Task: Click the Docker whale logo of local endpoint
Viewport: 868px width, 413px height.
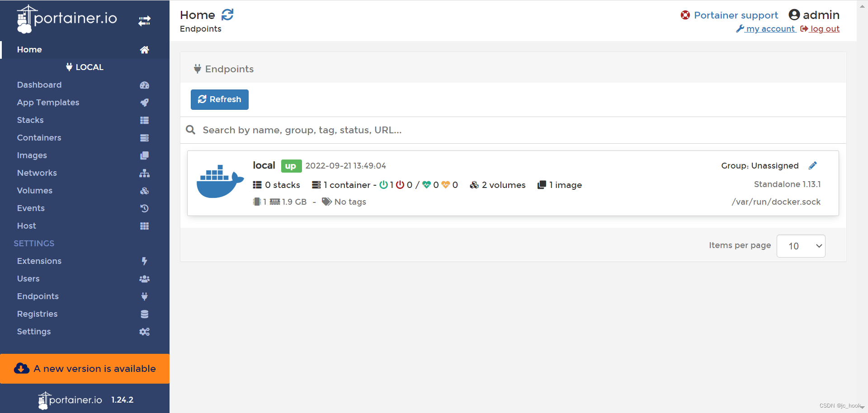Action: pyautogui.click(x=220, y=181)
